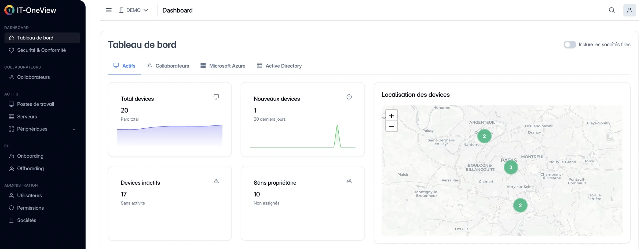The width and height of the screenshot is (644, 249).
Task: Click warning triangle on Devices inactifs card
Action: click(x=216, y=181)
